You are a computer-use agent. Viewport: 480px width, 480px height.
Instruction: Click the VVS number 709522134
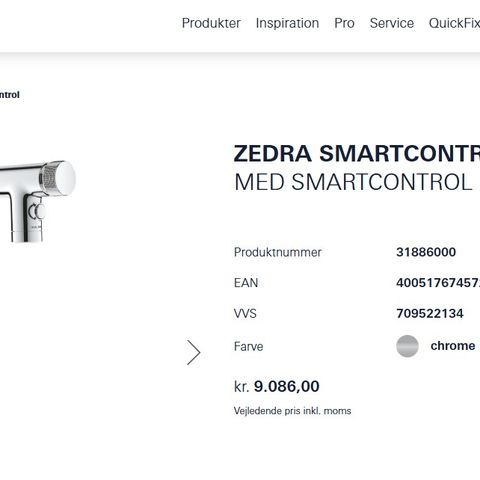pyautogui.click(x=430, y=314)
